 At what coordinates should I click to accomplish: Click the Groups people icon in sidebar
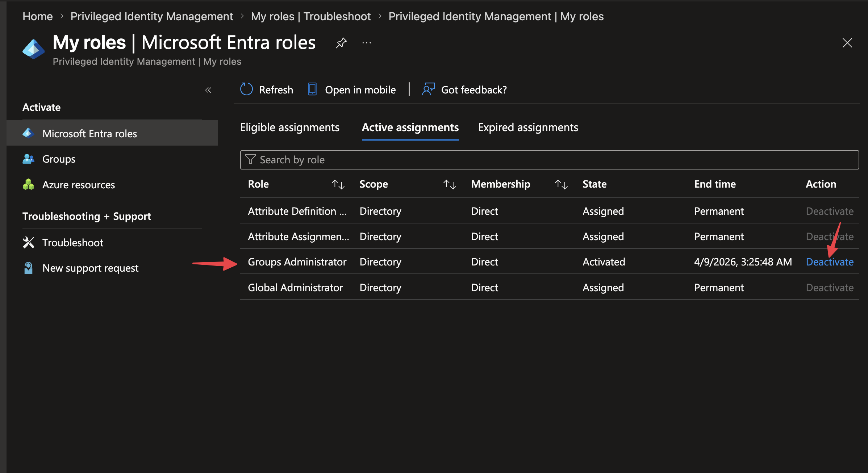pyautogui.click(x=28, y=159)
